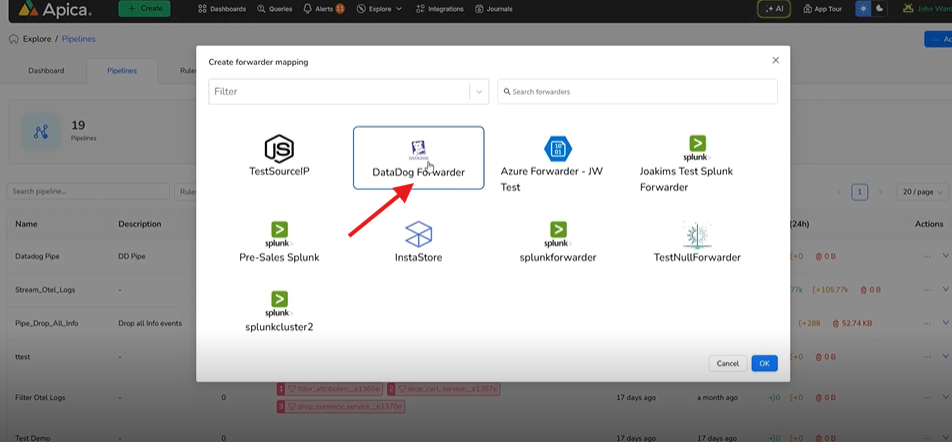This screenshot has height=442, width=952.
Task: Select the TestSourceIP forwarder icon
Action: 279,149
